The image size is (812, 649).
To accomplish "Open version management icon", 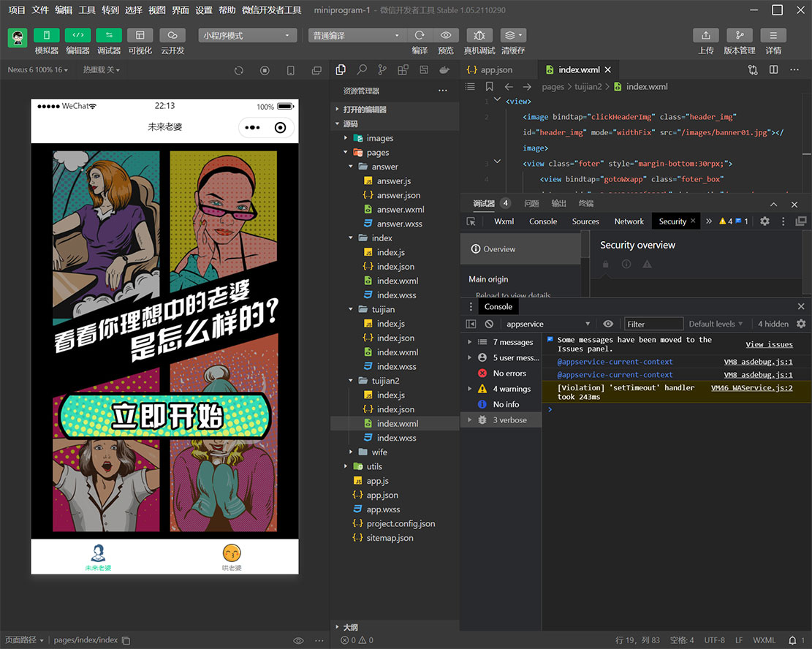I will 739,36.
